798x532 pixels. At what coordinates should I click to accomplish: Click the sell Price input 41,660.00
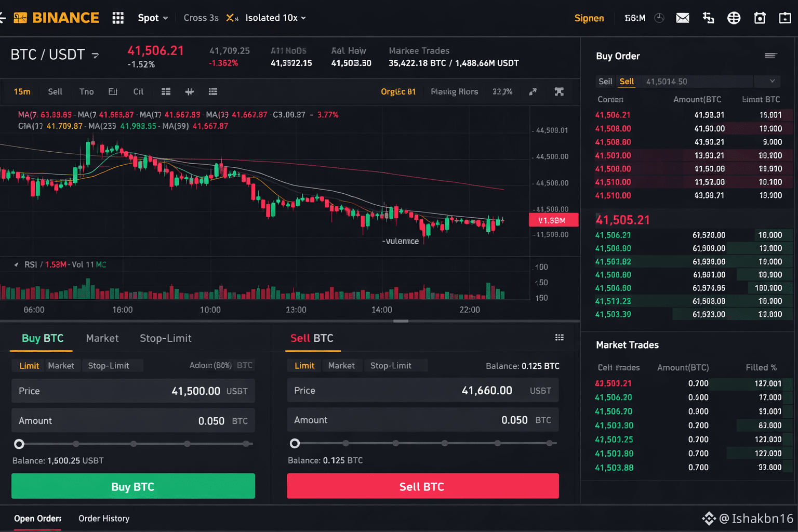tap(423, 390)
